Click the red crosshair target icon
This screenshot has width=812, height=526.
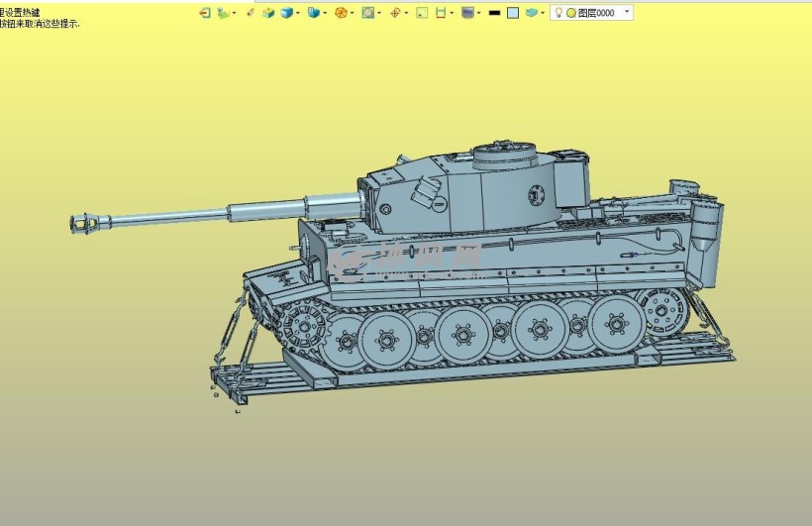[x=394, y=13]
